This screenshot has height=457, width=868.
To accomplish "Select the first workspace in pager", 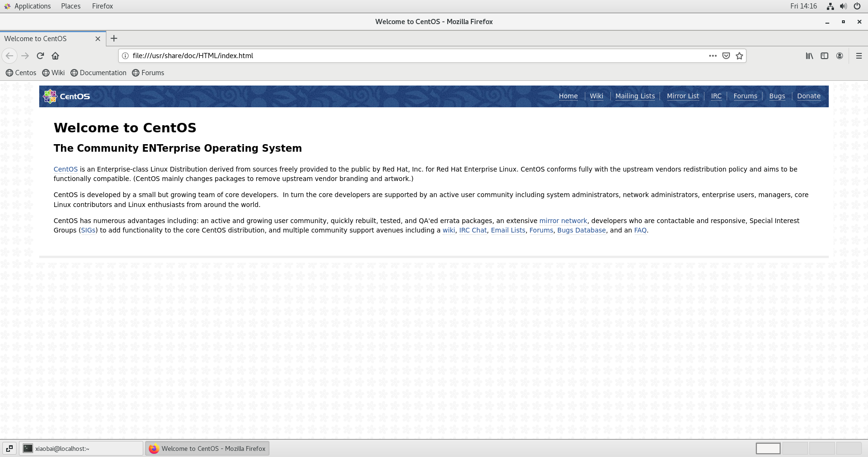I will click(x=768, y=448).
